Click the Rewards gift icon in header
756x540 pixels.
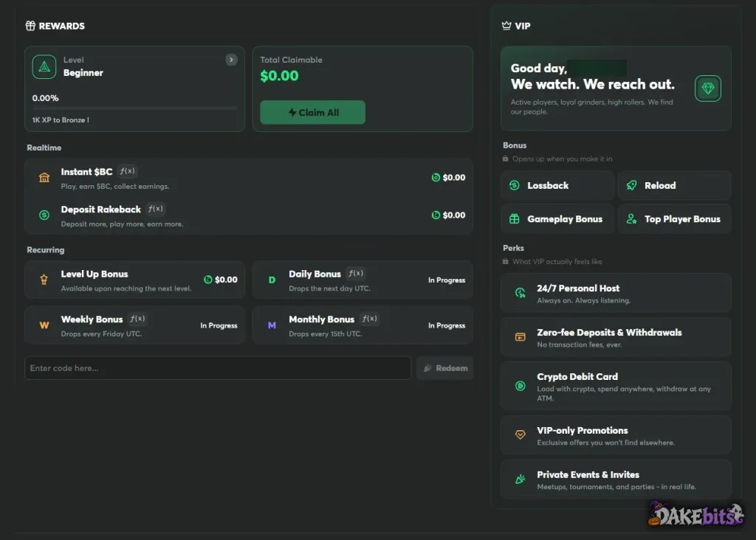(30, 26)
